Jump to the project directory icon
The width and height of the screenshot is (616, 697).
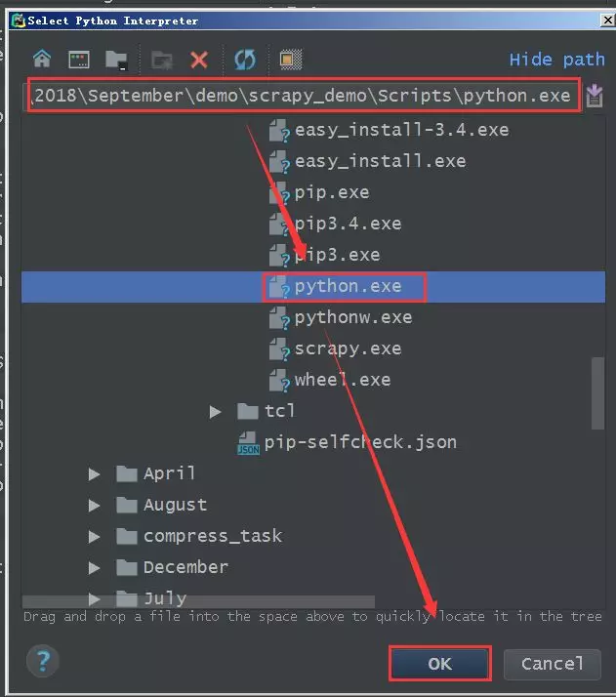point(116,60)
